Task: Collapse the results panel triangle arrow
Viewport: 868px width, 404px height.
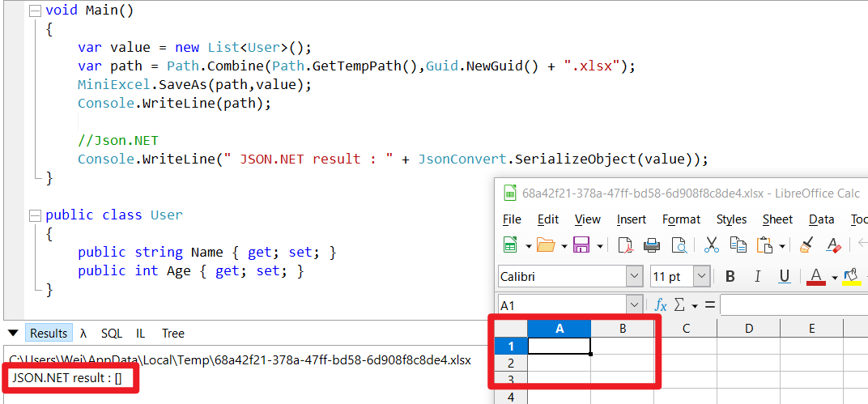Action: pyautogui.click(x=13, y=333)
